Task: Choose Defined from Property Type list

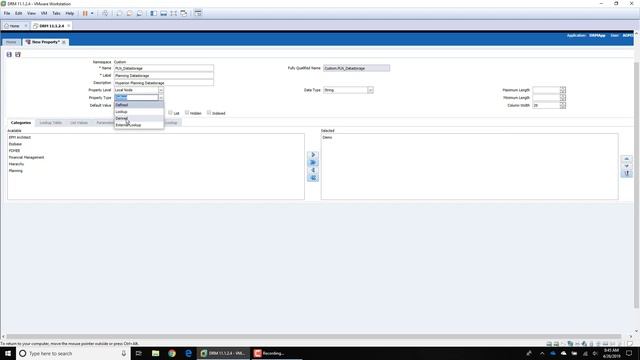Action: coord(139,105)
